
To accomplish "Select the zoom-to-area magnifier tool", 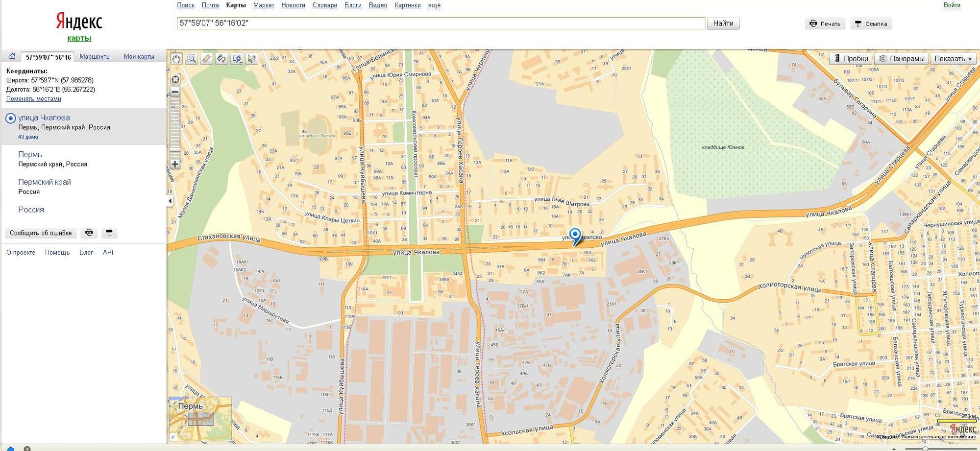I will 192,59.
